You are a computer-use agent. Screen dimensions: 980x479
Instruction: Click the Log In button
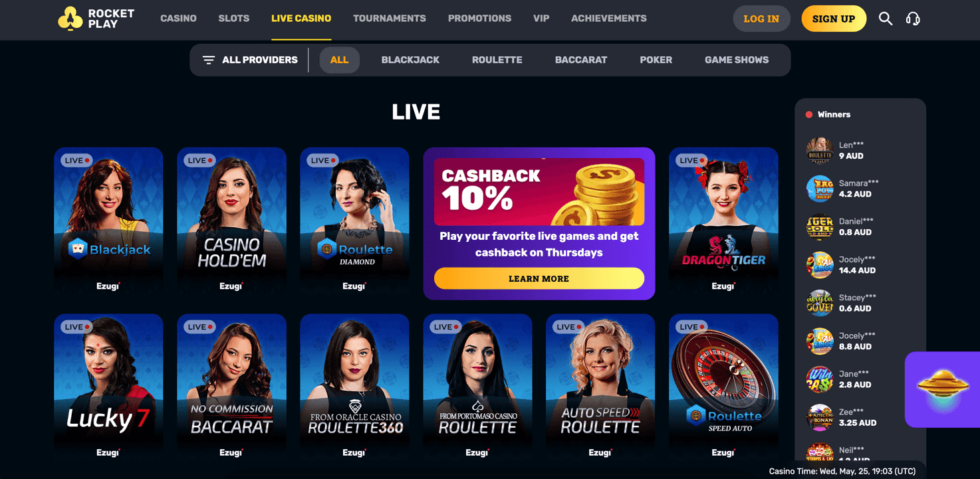[x=761, y=19]
